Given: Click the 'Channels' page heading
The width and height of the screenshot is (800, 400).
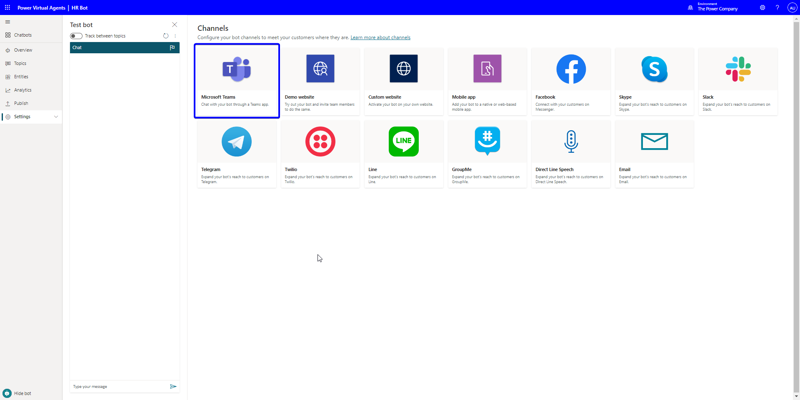Looking at the screenshot, I should 213,28.
